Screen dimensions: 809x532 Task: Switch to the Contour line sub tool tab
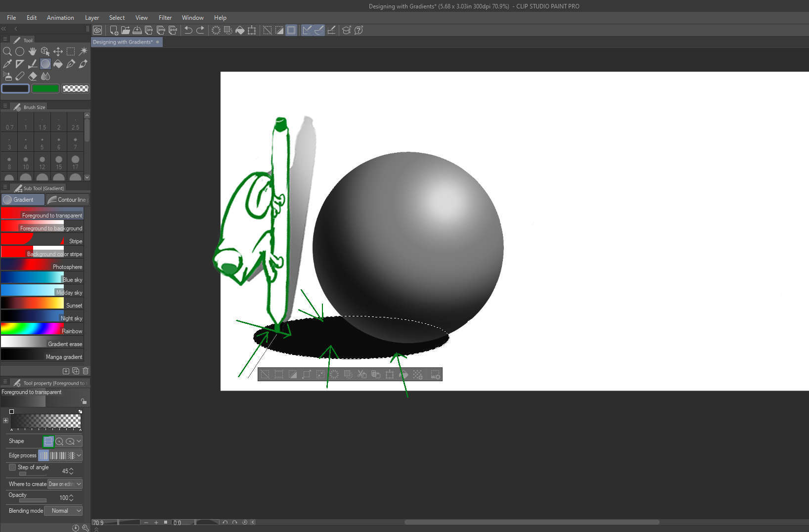tap(67, 200)
